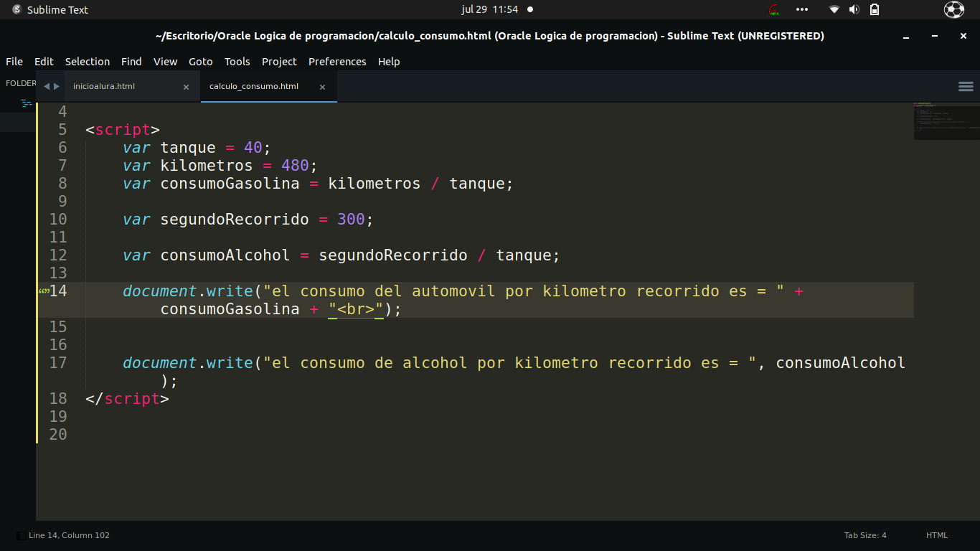Close the inicioalura.html tab
This screenshot has width=980, height=551.
point(186,87)
